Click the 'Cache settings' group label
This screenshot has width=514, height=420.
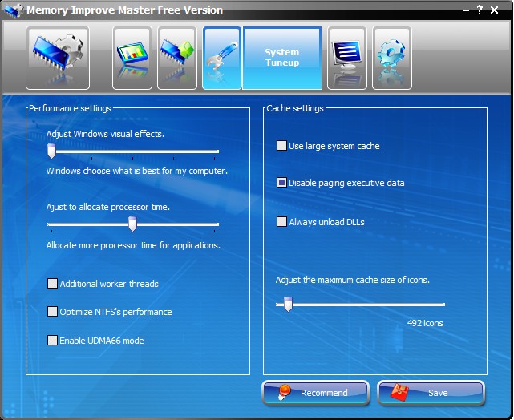point(295,108)
